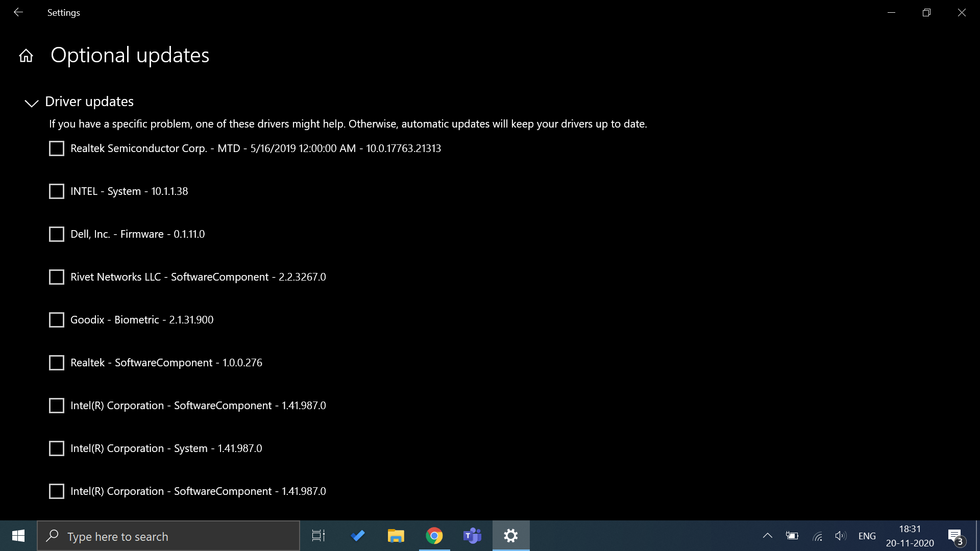The height and width of the screenshot is (551, 980).
Task: Open Task View from taskbar
Action: 318,536
